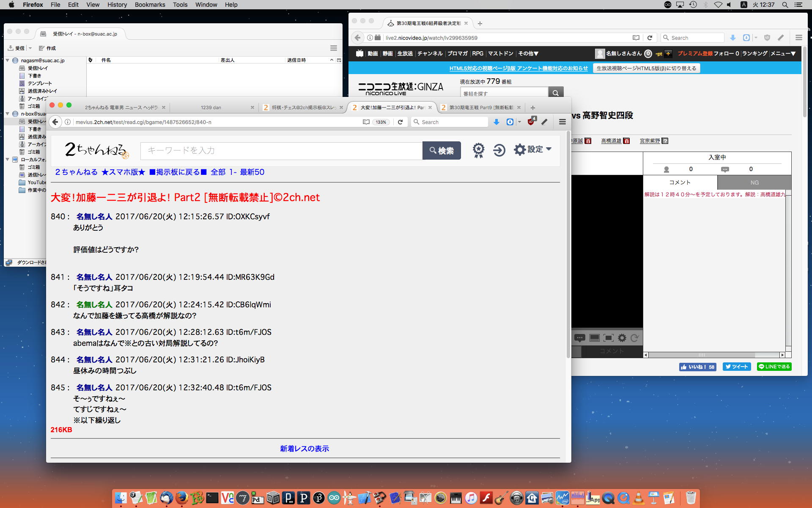Click the premium badge icon on 2ch header
Viewport: 812px width, 508px height.
point(478,150)
